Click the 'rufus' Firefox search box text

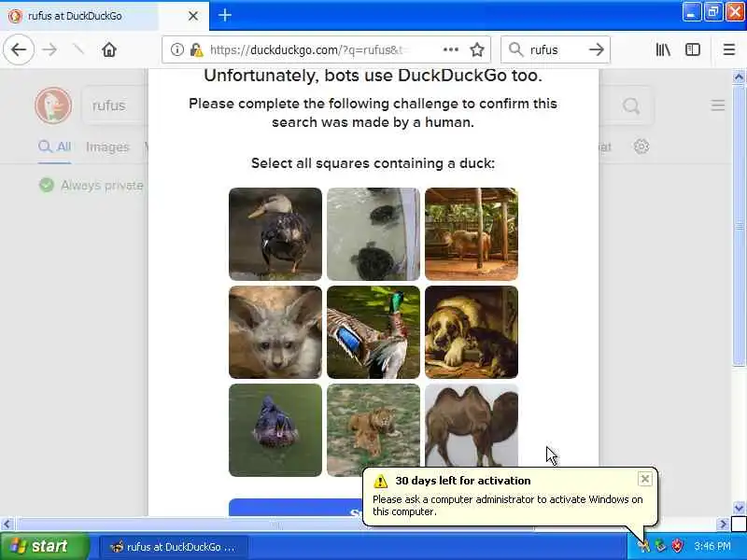click(x=543, y=49)
